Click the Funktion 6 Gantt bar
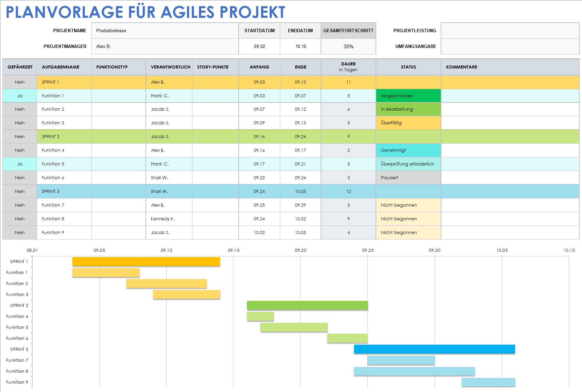This screenshot has height=392, width=582. (347, 338)
